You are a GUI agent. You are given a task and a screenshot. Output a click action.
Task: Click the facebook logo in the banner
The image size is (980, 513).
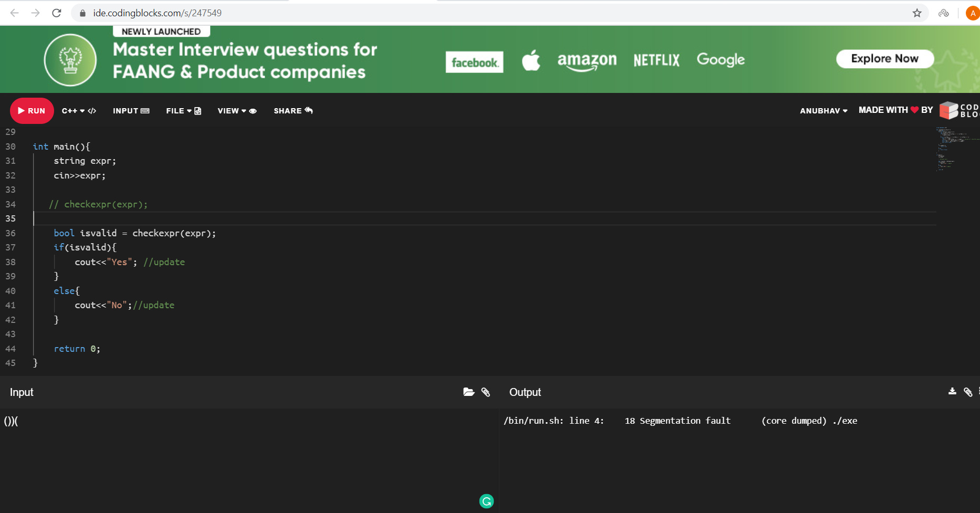pyautogui.click(x=474, y=62)
